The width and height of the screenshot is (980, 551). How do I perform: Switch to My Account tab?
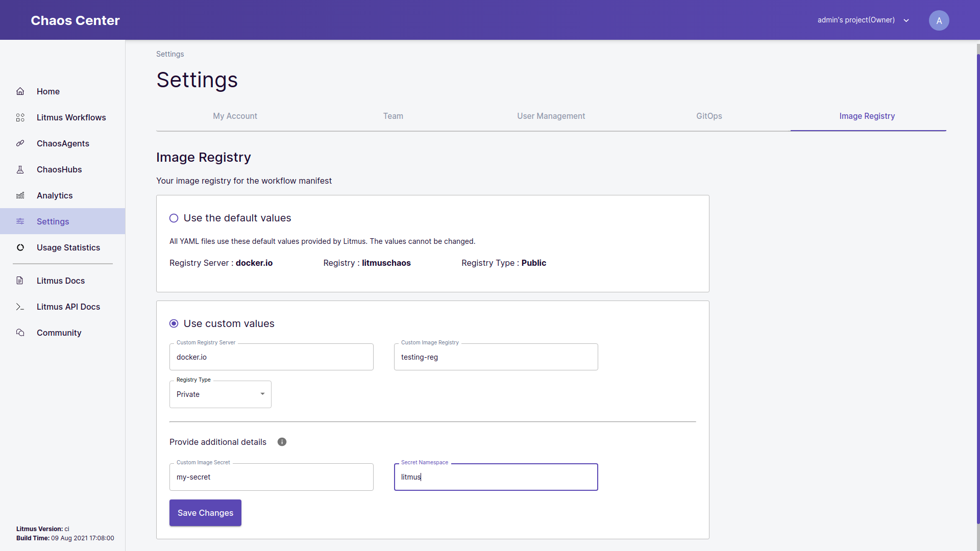(235, 116)
